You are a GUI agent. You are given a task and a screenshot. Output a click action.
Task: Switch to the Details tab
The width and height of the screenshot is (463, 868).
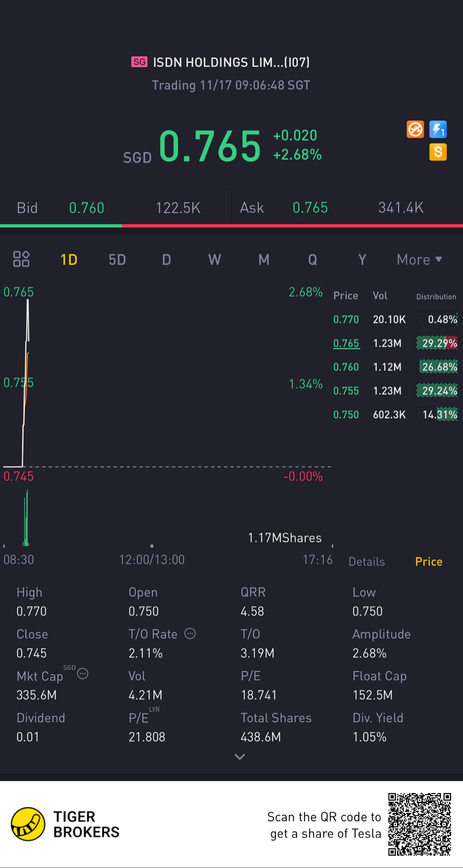[366, 562]
